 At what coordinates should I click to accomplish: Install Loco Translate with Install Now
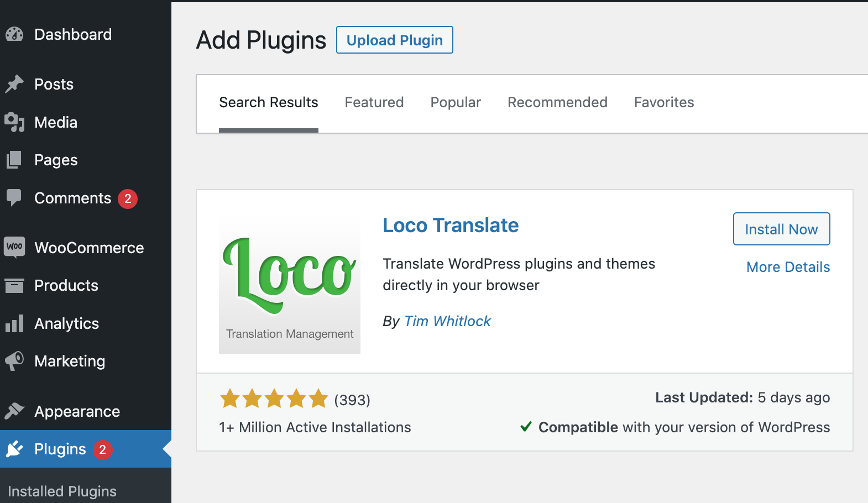pos(781,229)
